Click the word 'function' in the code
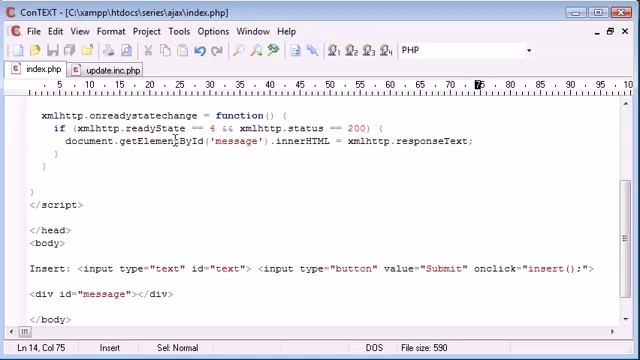 coord(240,116)
